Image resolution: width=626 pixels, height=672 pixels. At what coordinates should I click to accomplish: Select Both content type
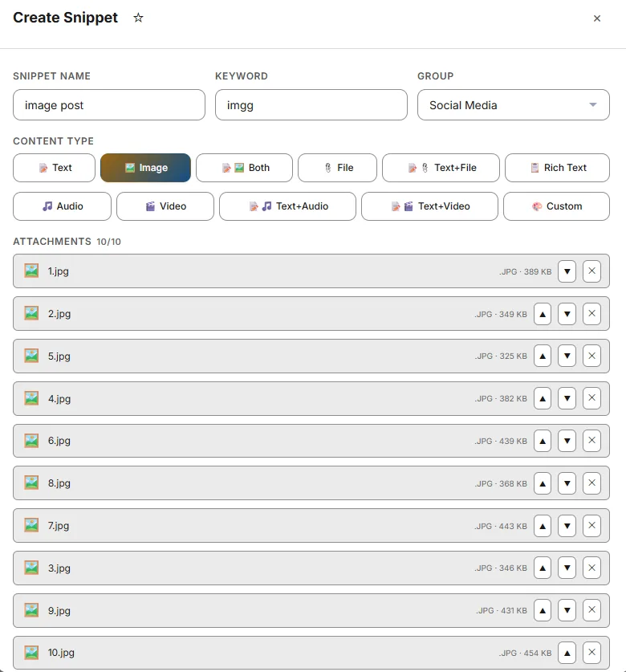(x=244, y=168)
